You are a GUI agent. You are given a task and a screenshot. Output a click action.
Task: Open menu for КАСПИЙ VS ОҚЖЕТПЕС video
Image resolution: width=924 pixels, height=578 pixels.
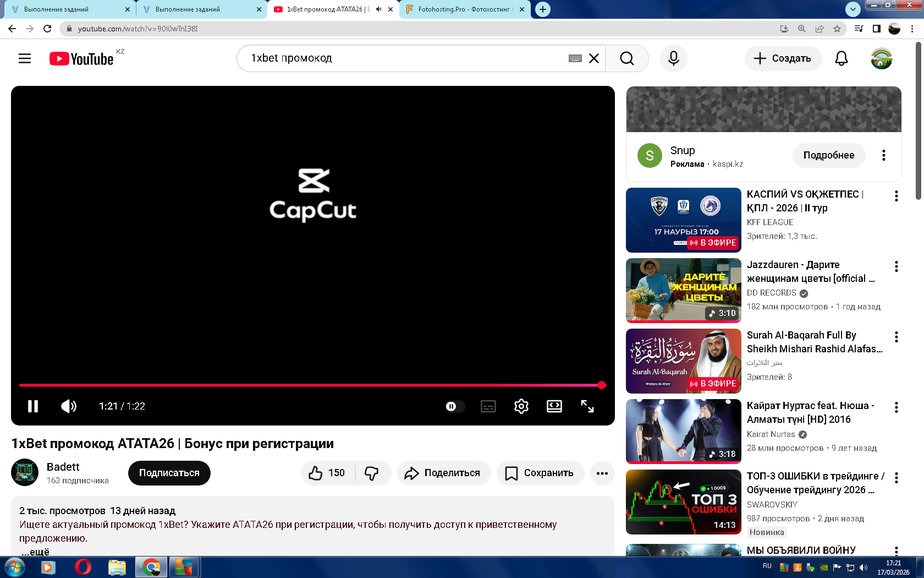pos(897,196)
